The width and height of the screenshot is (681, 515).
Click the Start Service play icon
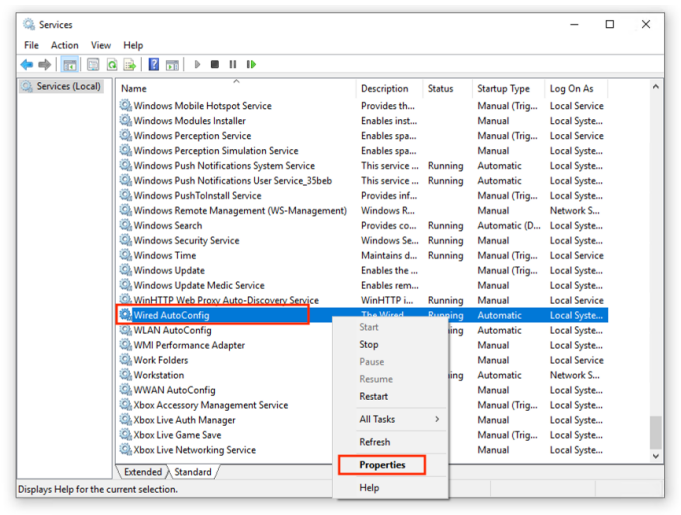tap(198, 64)
